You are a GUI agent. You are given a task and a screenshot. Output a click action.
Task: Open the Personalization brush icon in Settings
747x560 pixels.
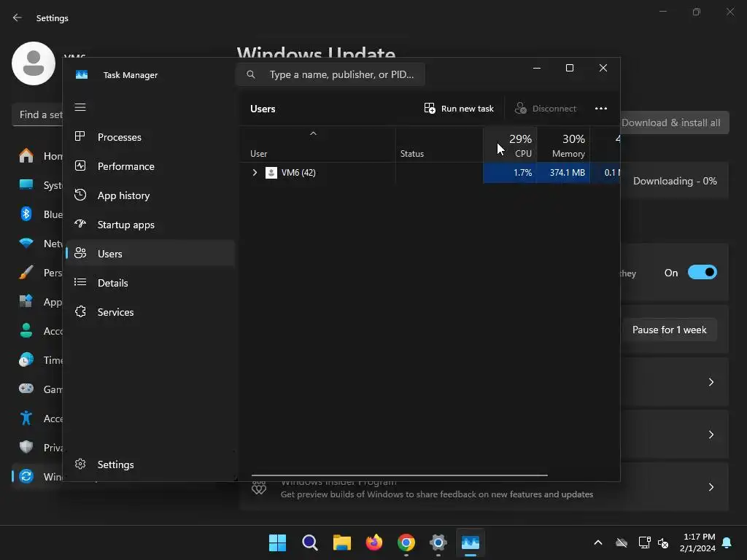click(26, 273)
